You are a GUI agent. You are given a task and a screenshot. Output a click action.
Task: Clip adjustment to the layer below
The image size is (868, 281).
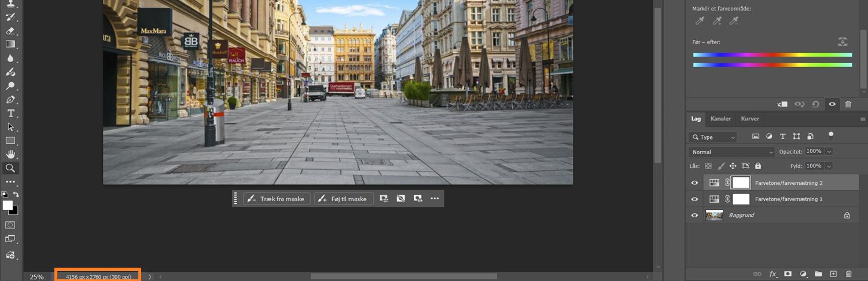click(x=782, y=104)
